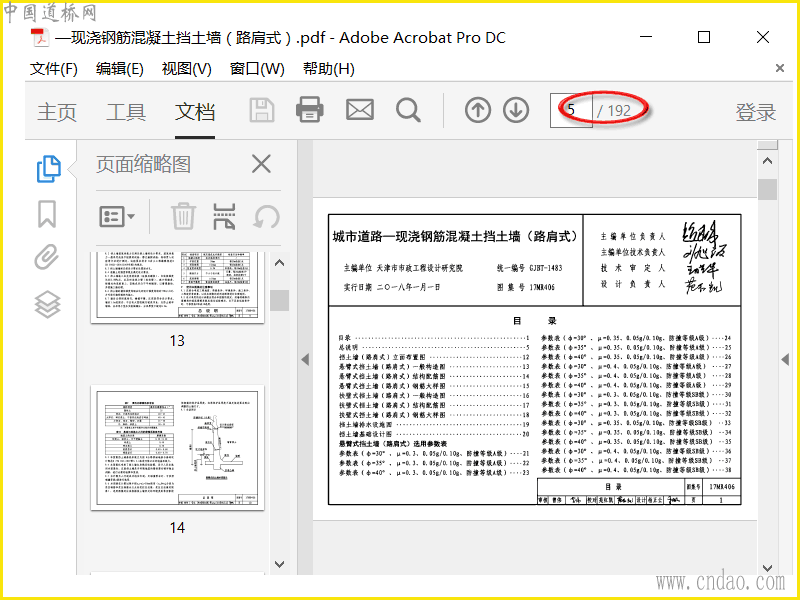This screenshot has width=800, height=600.
Task: Maximize the Acrobat window
Action: (x=704, y=37)
